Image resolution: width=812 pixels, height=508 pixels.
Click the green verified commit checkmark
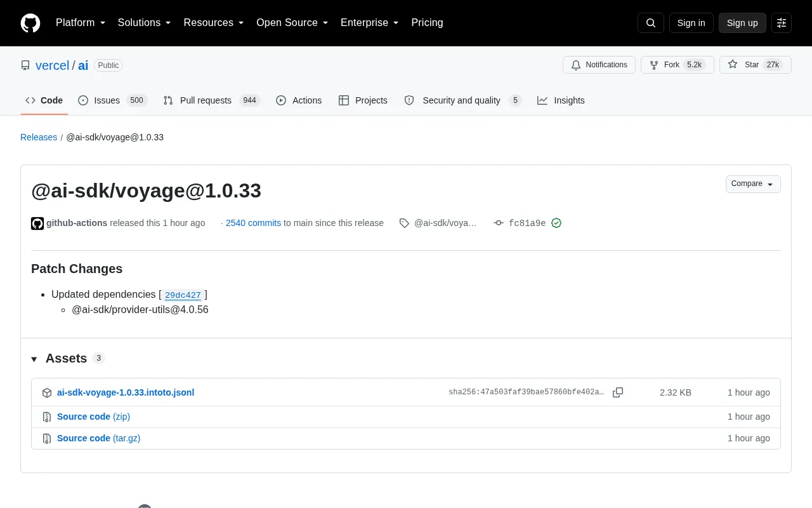point(556,223)
